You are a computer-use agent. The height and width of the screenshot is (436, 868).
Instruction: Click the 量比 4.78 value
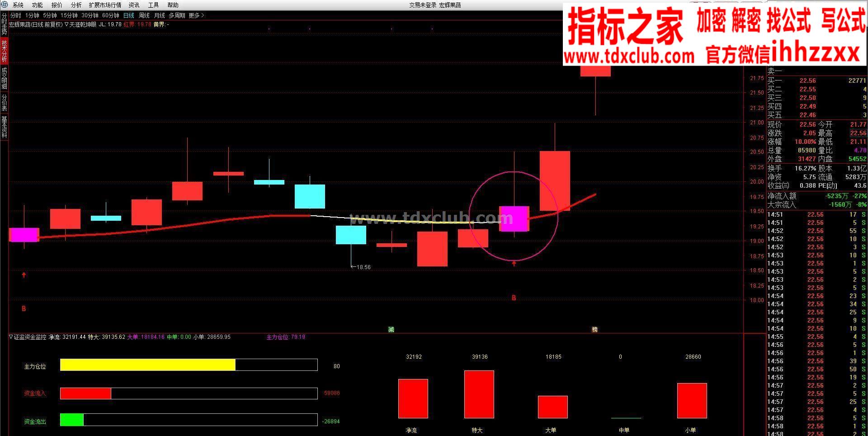tap(860, 151)
